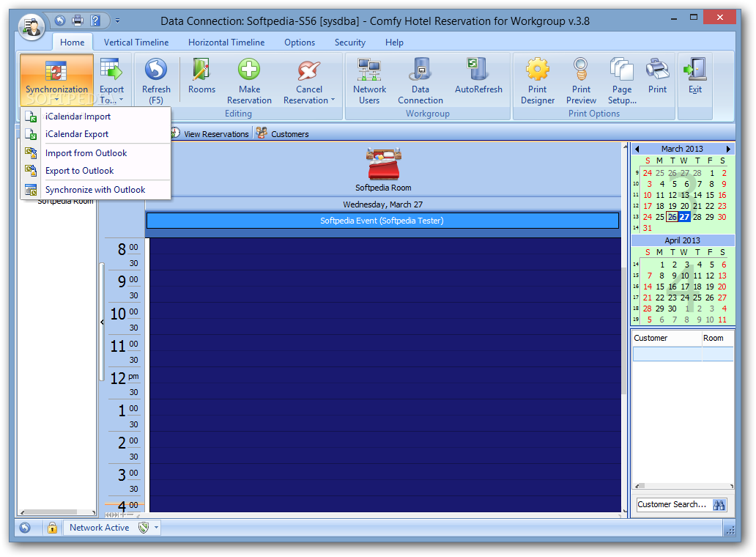This screenshot has width=756, height=557.
Task: Select April 13 in the calendar
Action: pos(722,276)
